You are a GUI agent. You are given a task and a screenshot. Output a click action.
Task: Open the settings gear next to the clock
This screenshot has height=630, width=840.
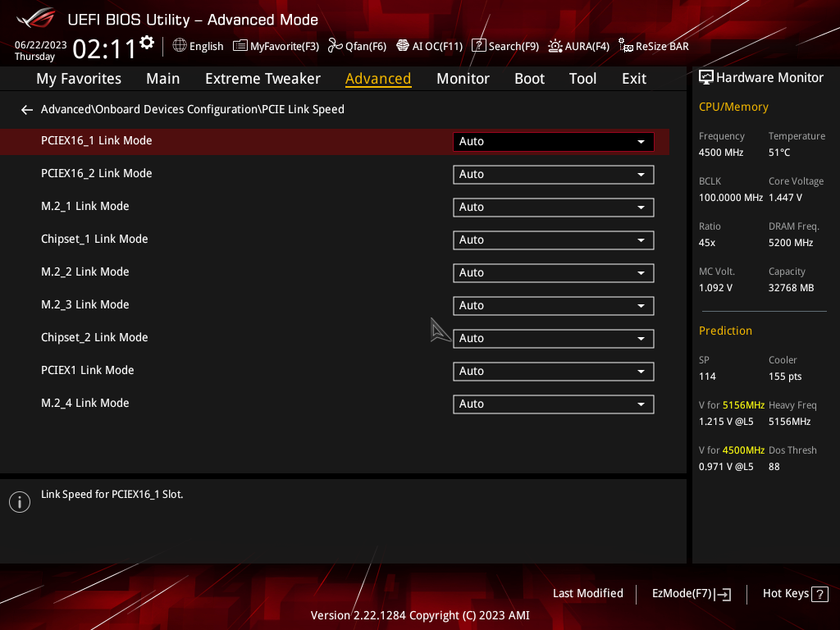[x=147, y=43]
